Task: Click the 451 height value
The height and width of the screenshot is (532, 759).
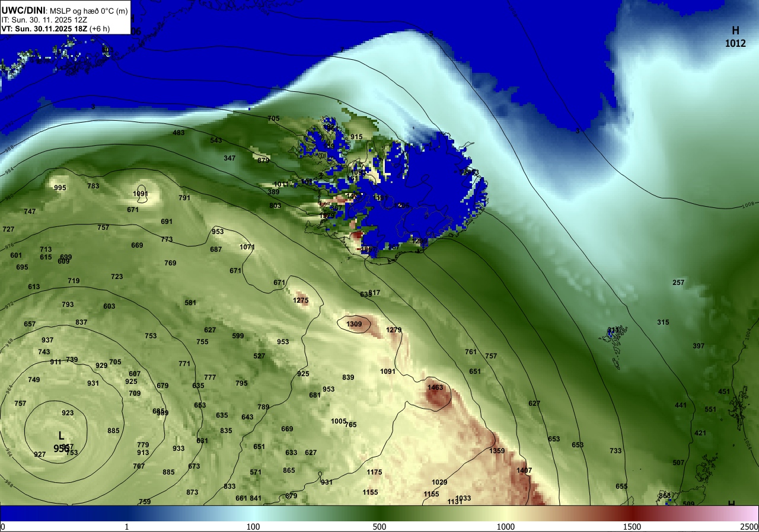Action: point(724,392)
